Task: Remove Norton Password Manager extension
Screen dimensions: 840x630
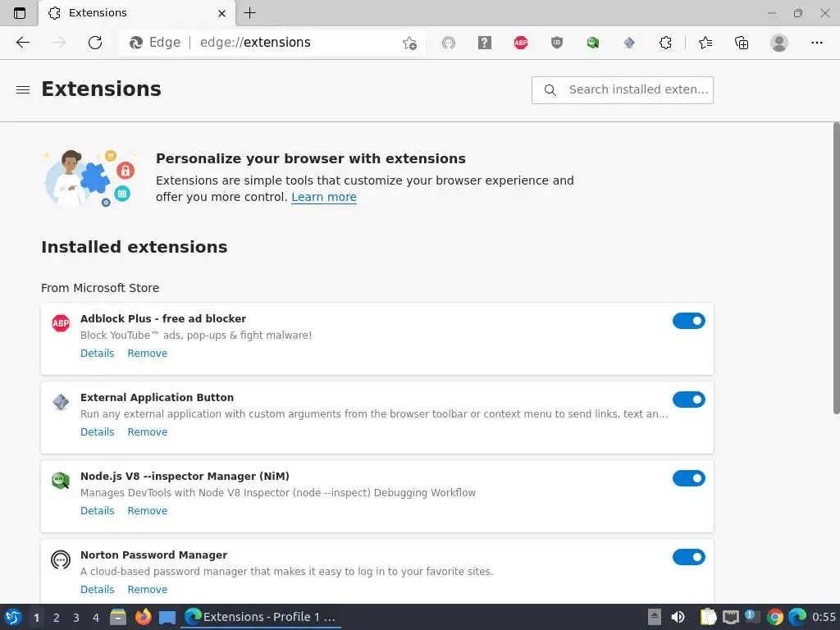Action: click(148, 589)
